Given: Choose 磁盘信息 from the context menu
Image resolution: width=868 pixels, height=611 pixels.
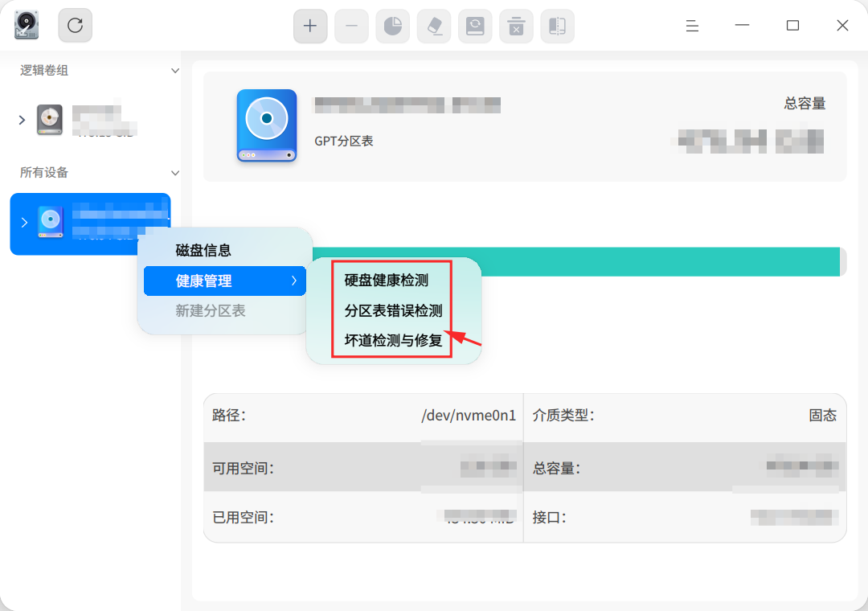Looking at the screenshot, I should point(225,250).
